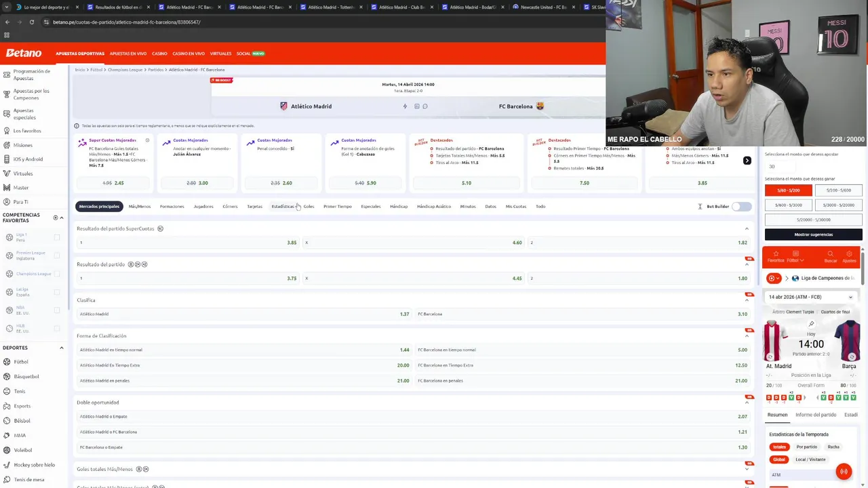868x488 pixels.
Task: Open Apuestas por los Campeones trophy icon
Action: click(x=7, y=94)
